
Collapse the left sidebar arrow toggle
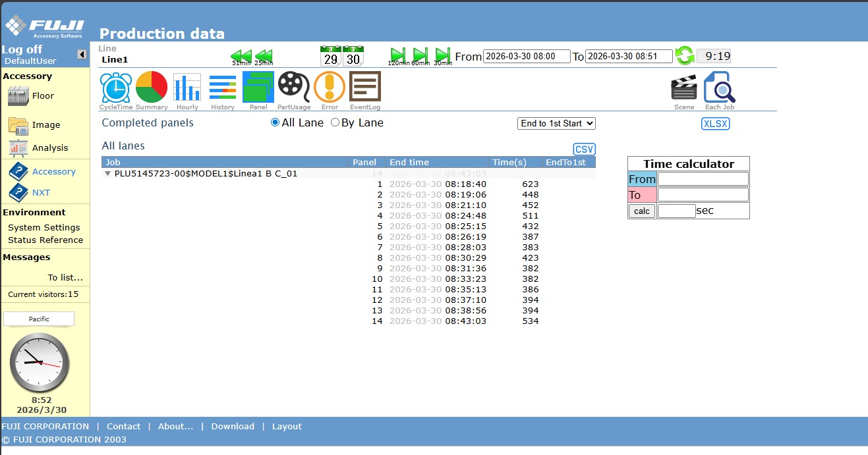click(82, 55)
